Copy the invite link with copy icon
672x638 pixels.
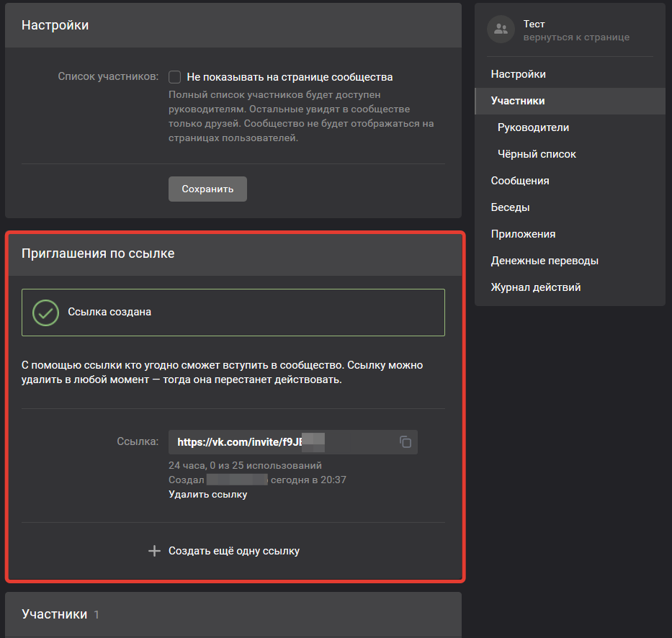click(x=406, y=442)
